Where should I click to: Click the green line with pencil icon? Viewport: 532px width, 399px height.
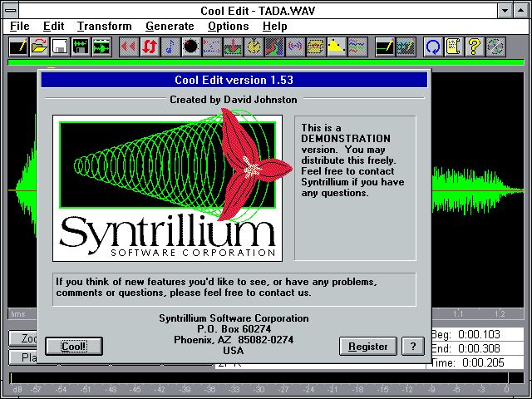(386, 47)
